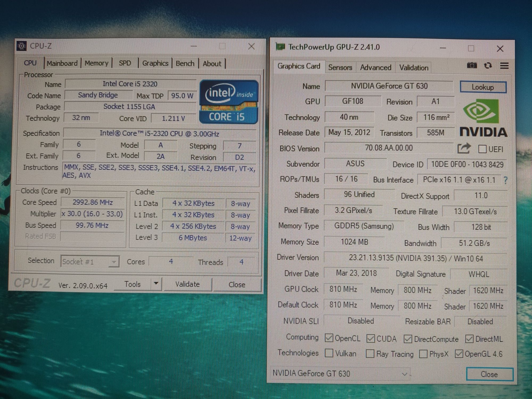The width and height of the screenshot is (532, 399).
Task: Click the Bus Interface question mark icon
Action: (506, 180)
